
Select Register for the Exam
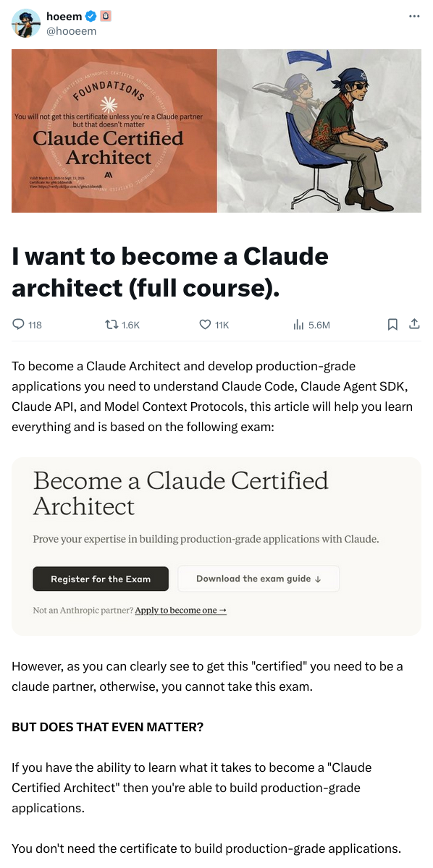[101, 579]
